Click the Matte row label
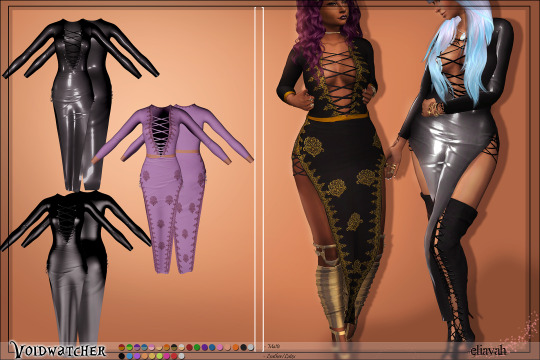Screen dimensions: 540x360 [273, 346]
